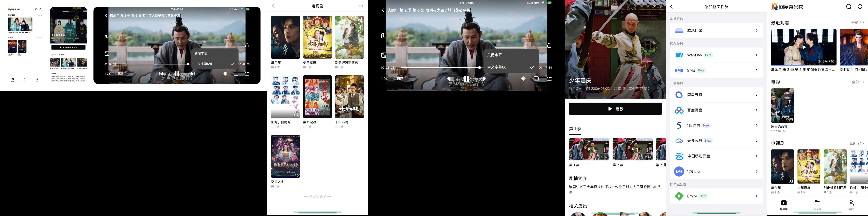Pause playback in the smaller video player
The width and height of the screenshot is (868, 216).
177,74
